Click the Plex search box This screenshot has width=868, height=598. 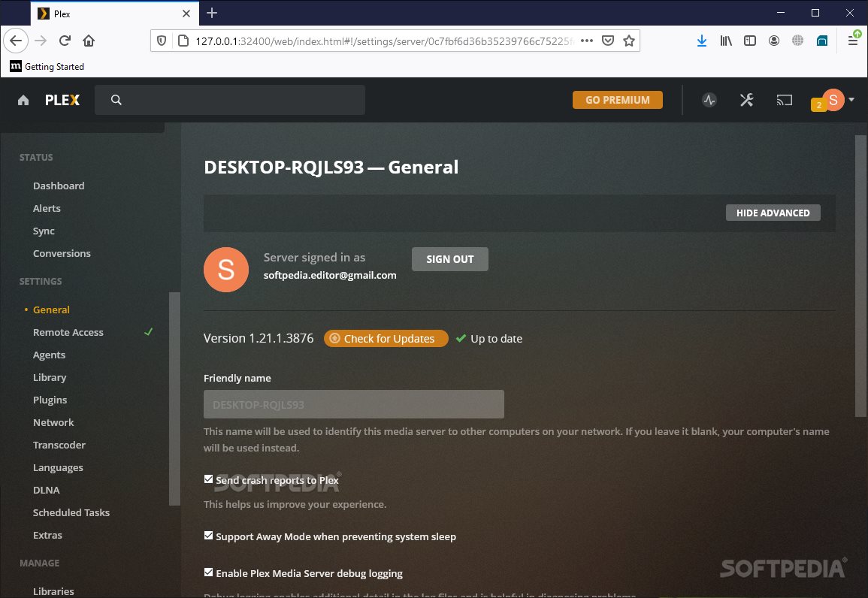(230, 100)
